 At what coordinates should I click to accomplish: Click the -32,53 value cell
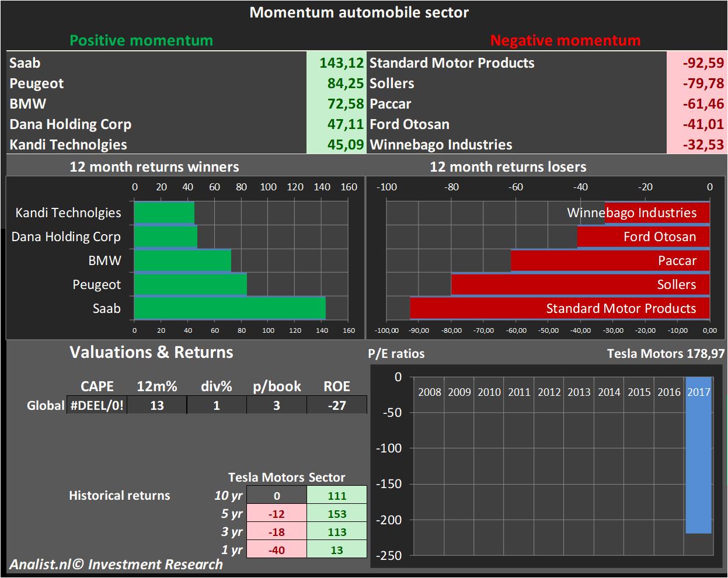click(696, 145)
